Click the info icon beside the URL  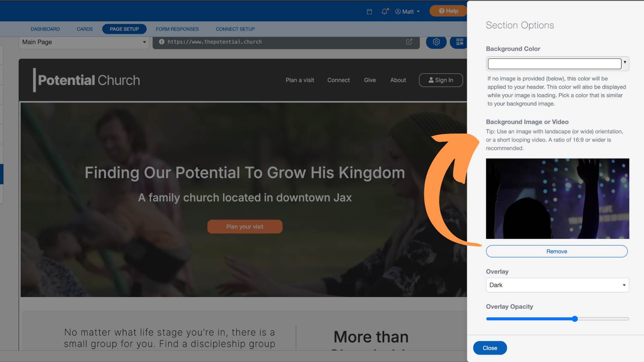pyautogui.click(x=161, y=42)
